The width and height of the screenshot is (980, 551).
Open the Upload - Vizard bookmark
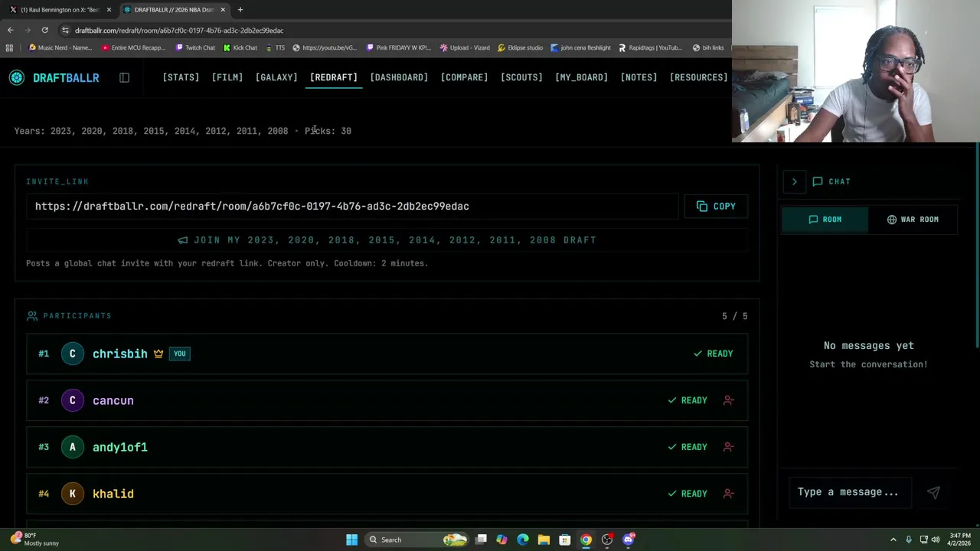pos(464,47)
